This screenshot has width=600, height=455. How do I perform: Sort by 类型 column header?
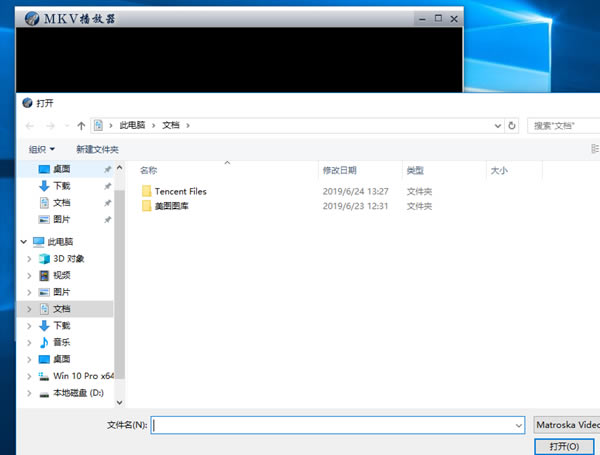(415, 170)
